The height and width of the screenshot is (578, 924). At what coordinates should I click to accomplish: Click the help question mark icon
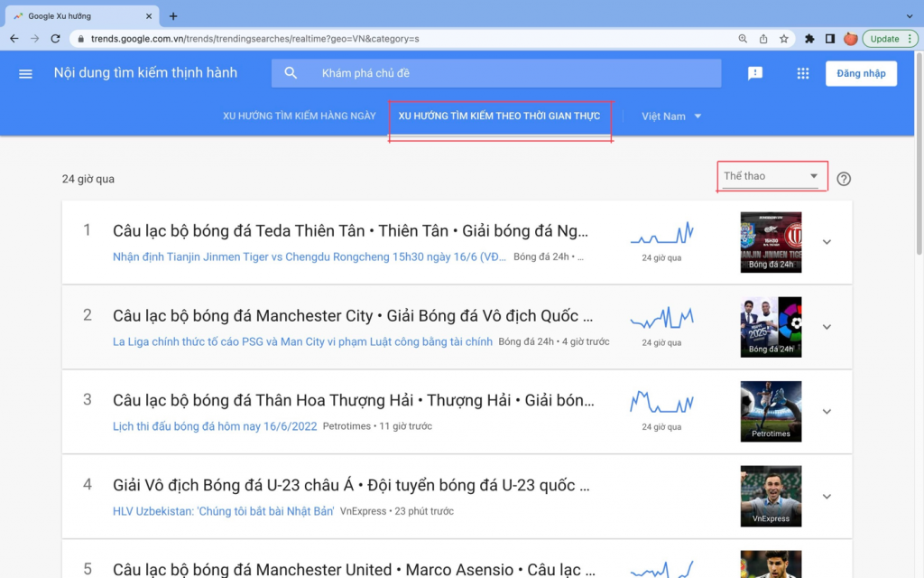pyautogui.click(x=844, y=179)
